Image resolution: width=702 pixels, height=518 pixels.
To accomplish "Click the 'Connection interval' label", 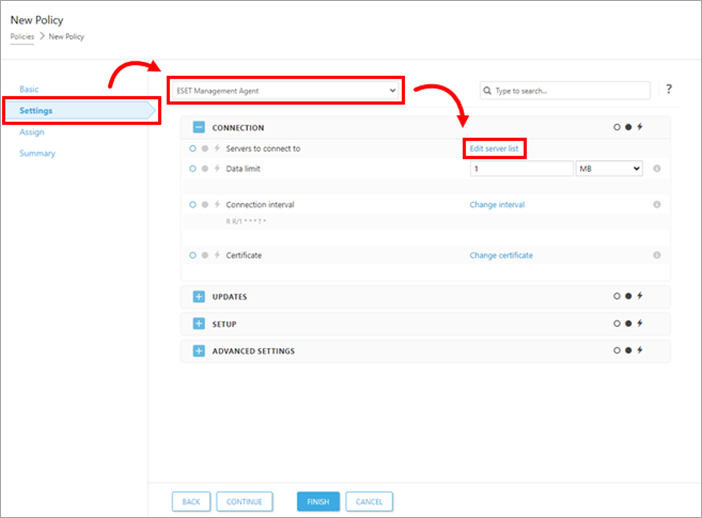I will (260, 205).
